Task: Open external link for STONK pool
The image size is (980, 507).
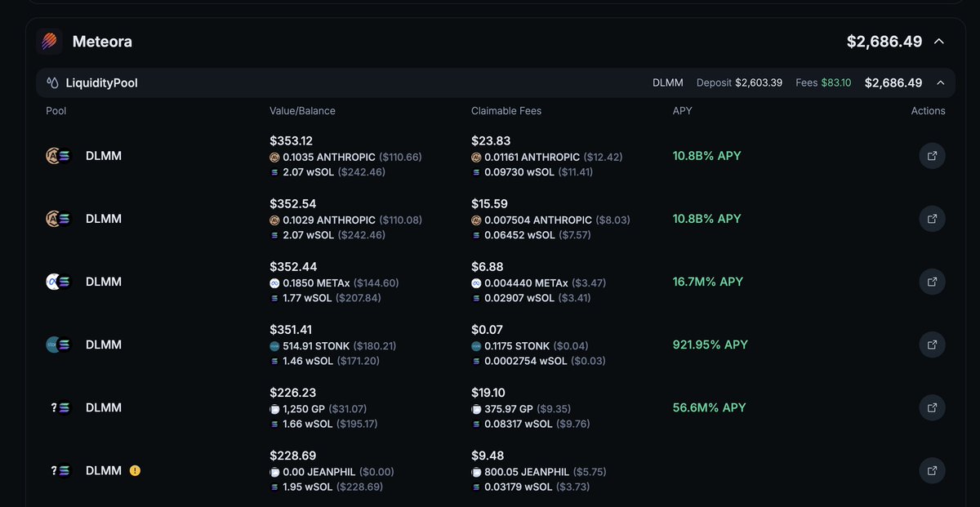Action: 933,345
